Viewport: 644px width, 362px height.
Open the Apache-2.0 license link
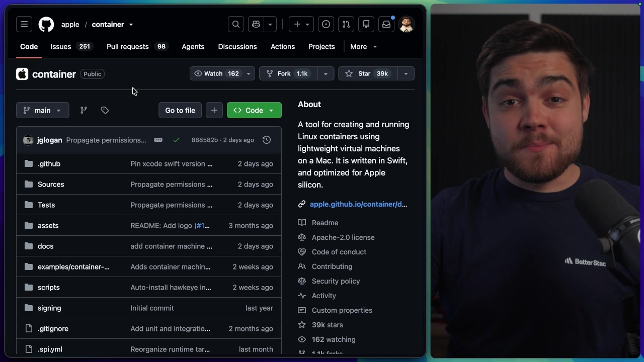343,237
